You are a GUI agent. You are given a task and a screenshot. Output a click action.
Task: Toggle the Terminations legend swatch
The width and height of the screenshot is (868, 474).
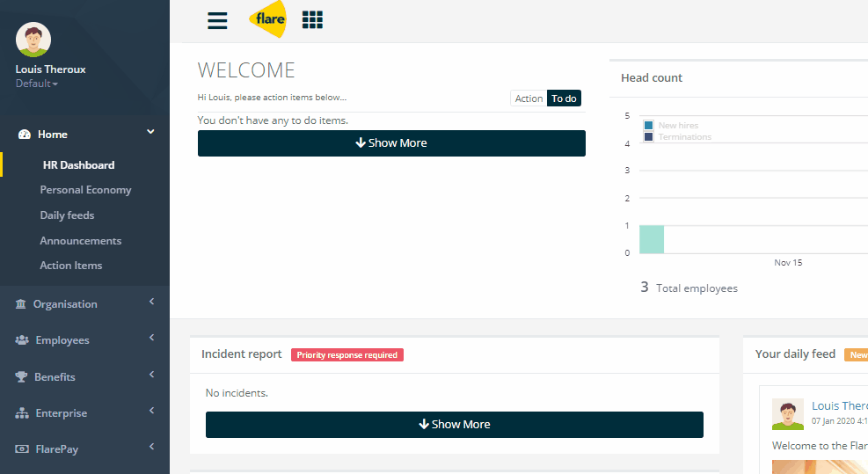point(649,137)
